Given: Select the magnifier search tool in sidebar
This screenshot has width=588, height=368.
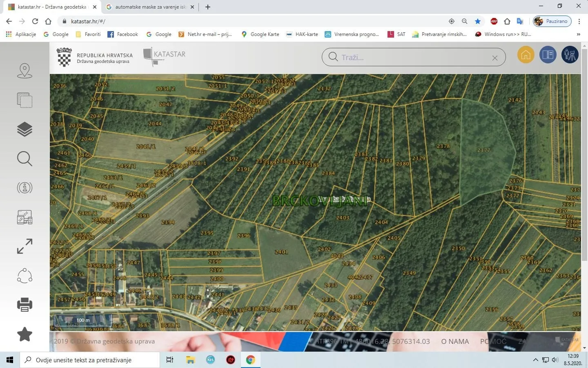Looking at the screenshot, I should click(x=24, y=159).
